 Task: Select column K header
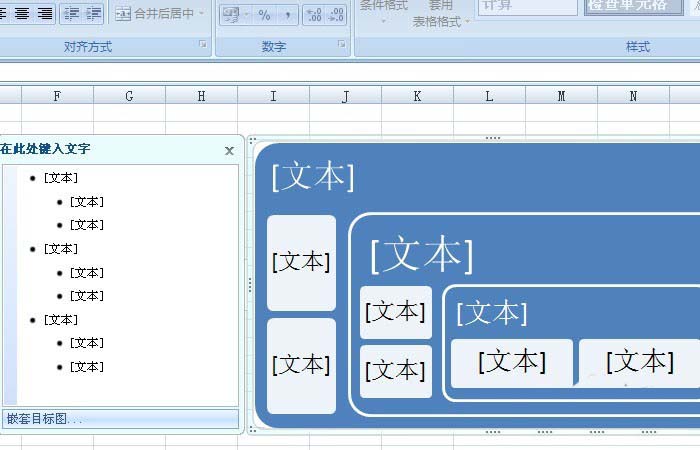(417, 96)
